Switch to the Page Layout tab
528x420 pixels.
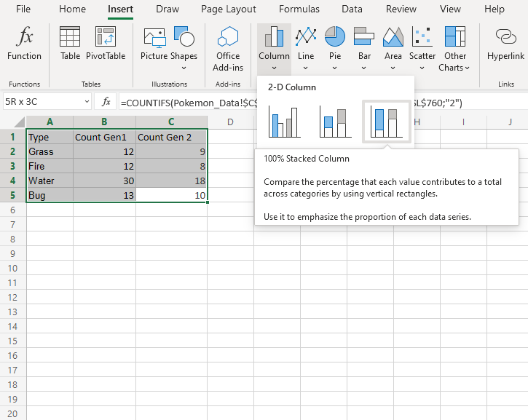(229, 9)
